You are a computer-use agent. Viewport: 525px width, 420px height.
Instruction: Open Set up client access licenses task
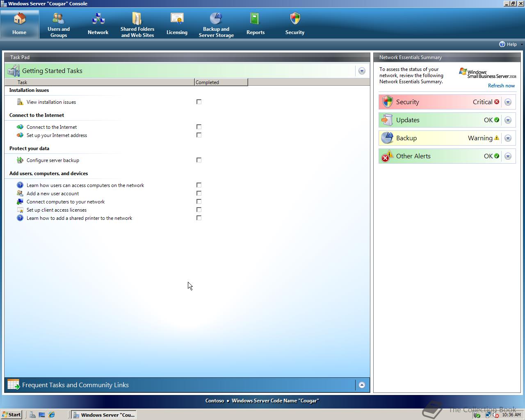(57, 210)
